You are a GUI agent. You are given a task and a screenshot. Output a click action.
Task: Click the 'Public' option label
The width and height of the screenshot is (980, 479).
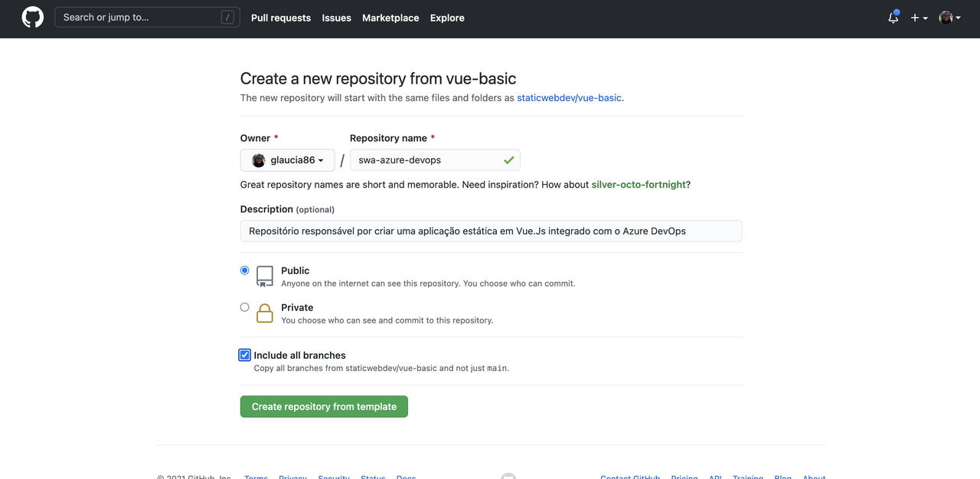point(296,271)
